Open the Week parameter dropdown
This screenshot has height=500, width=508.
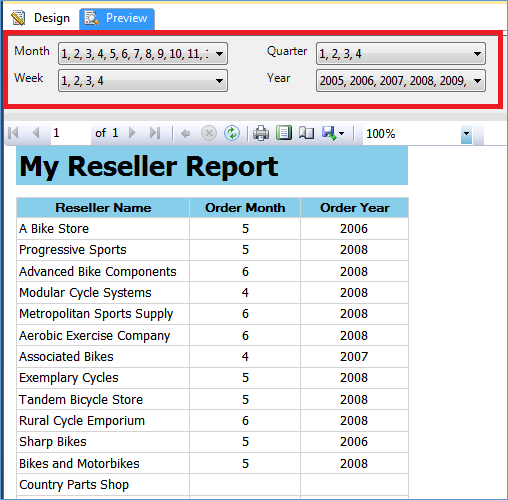(x=143, y=80)
